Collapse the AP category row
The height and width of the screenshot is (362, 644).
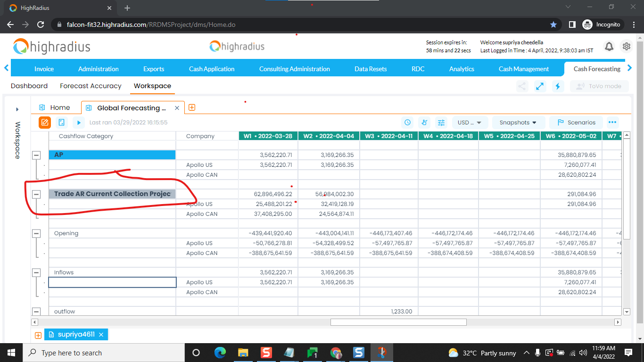(36, 155)
